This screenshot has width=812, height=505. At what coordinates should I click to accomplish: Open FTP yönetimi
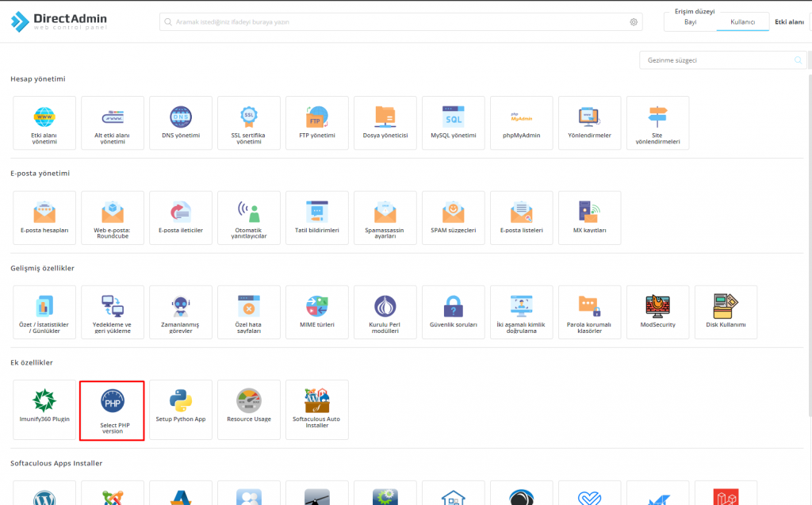[x=317, y=122]
